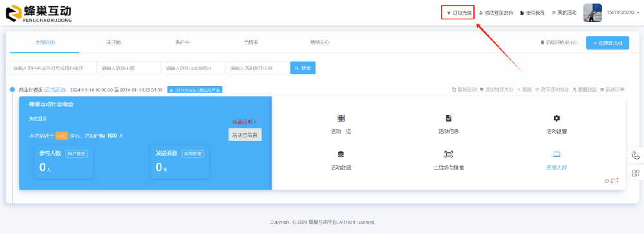Click the 创建新活动 create button

607,42
